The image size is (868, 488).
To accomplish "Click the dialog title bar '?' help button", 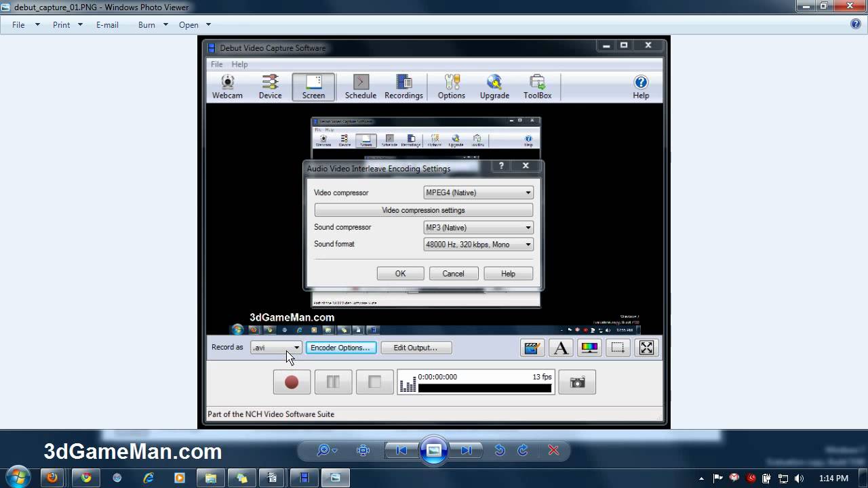I will [x=501, y=165].
